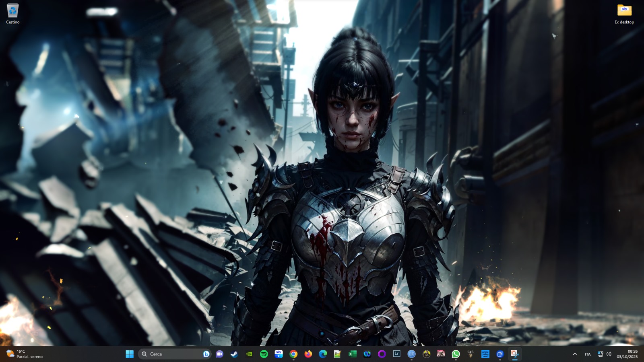Open the volume speaker tray icon
The image size is (644, 362).
click(608, 354)
